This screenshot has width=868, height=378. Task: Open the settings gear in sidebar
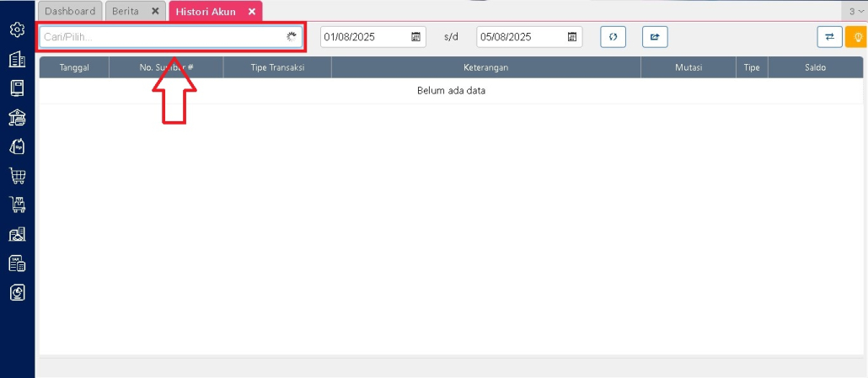click(17, 30)
